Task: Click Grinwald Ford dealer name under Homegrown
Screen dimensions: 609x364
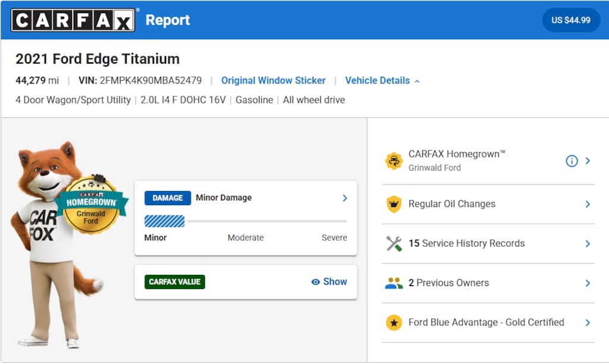Action: [434, 168]
